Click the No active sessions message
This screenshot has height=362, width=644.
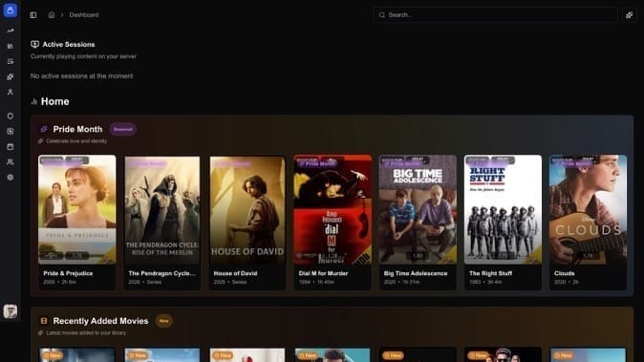[x=82, y=75]
